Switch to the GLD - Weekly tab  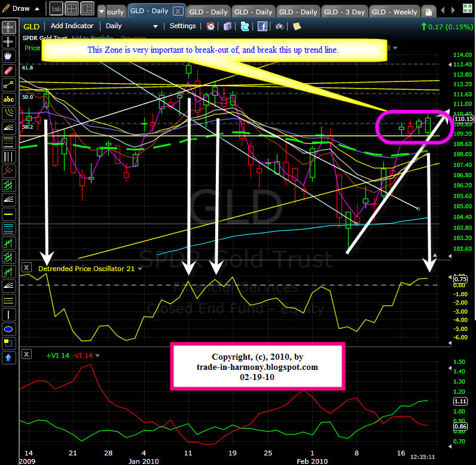click(x=394, y=12)
